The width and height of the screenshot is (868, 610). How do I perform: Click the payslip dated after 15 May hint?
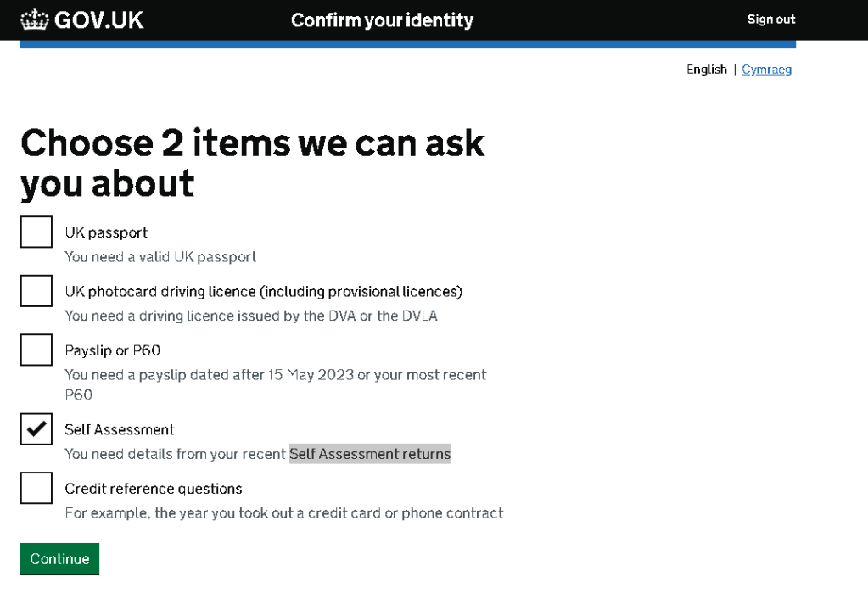click(276, 384)
